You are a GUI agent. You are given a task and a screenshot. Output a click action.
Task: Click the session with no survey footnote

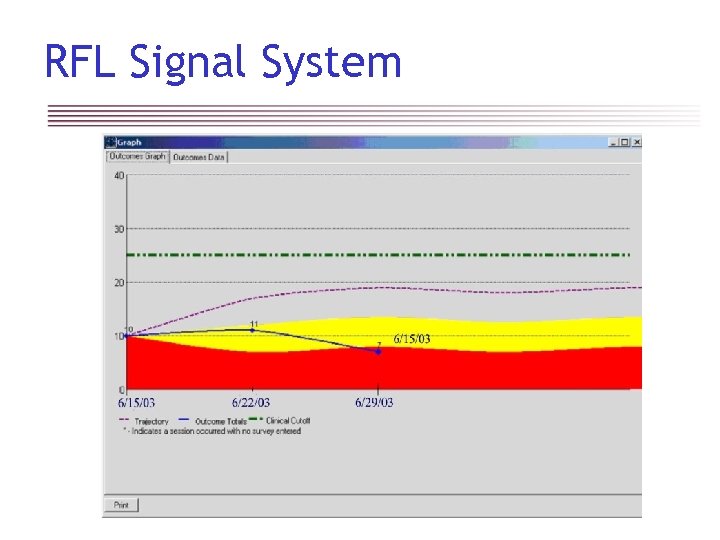tap(212, 431)
